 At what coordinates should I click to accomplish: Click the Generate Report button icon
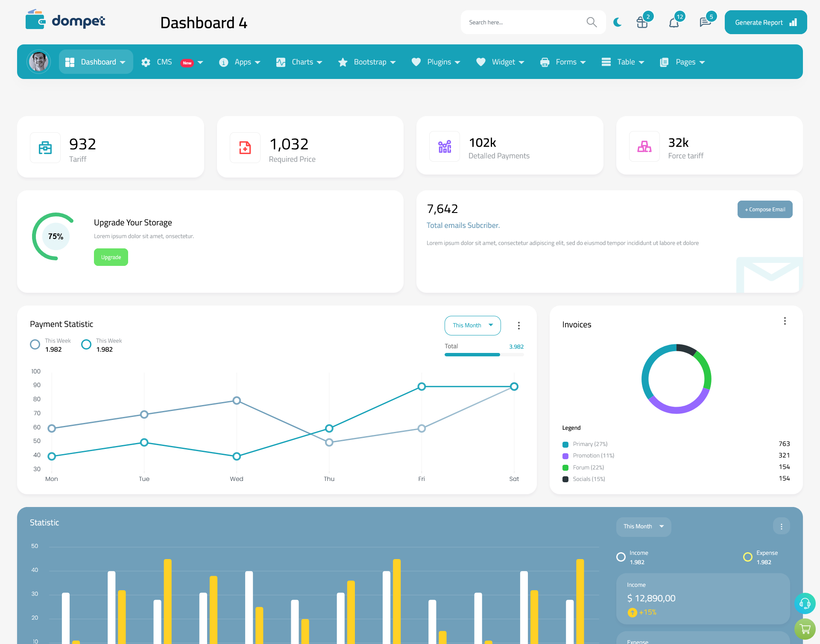pyautogui.click(x=793, y=22)
